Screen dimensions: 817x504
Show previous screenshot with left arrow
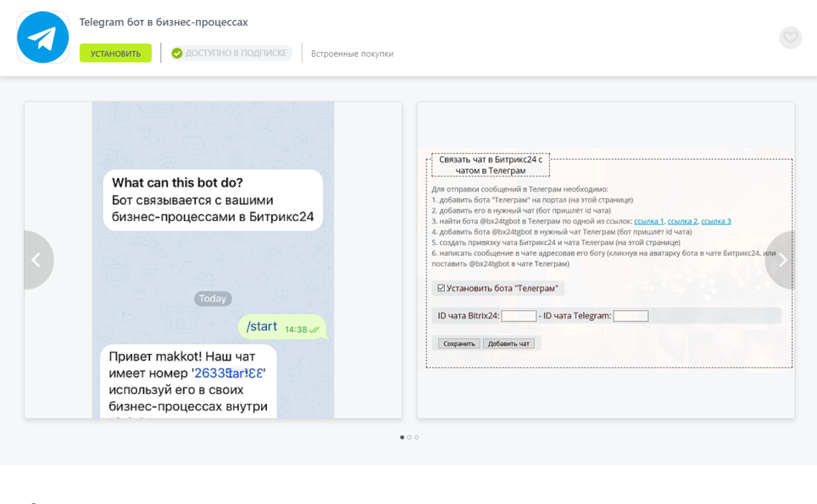[37, 260]
